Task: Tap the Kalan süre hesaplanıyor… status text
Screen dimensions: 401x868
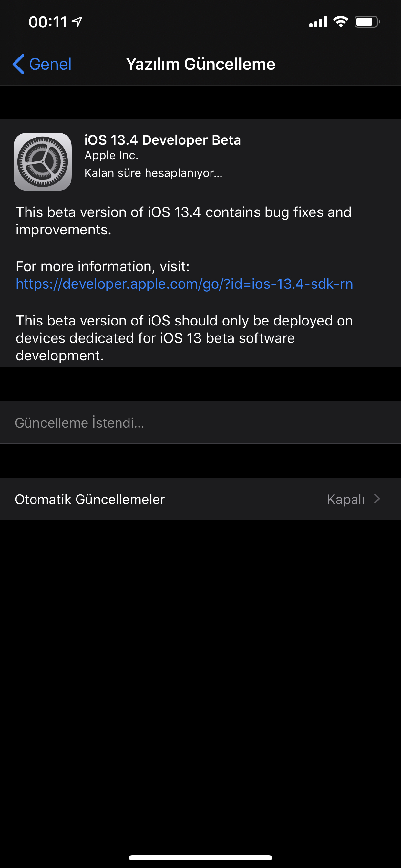Action: point(153,173)
